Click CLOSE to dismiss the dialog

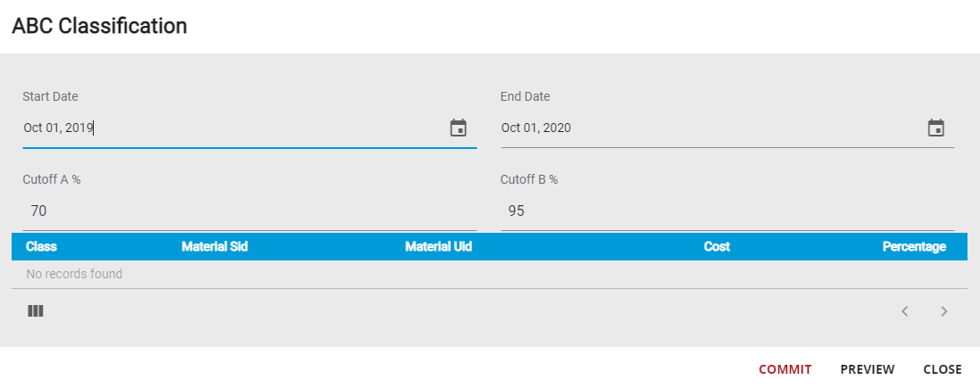click(x=943, y=369)
